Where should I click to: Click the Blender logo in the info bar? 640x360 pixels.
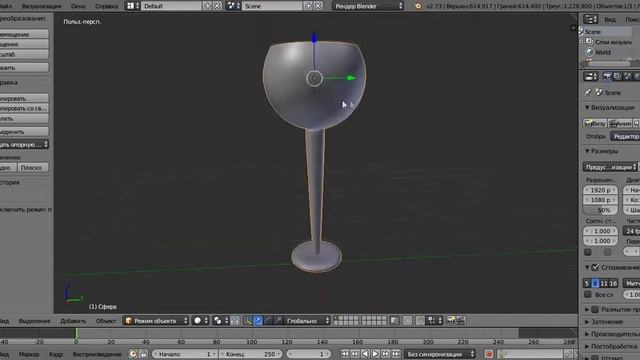click(417, 6)
